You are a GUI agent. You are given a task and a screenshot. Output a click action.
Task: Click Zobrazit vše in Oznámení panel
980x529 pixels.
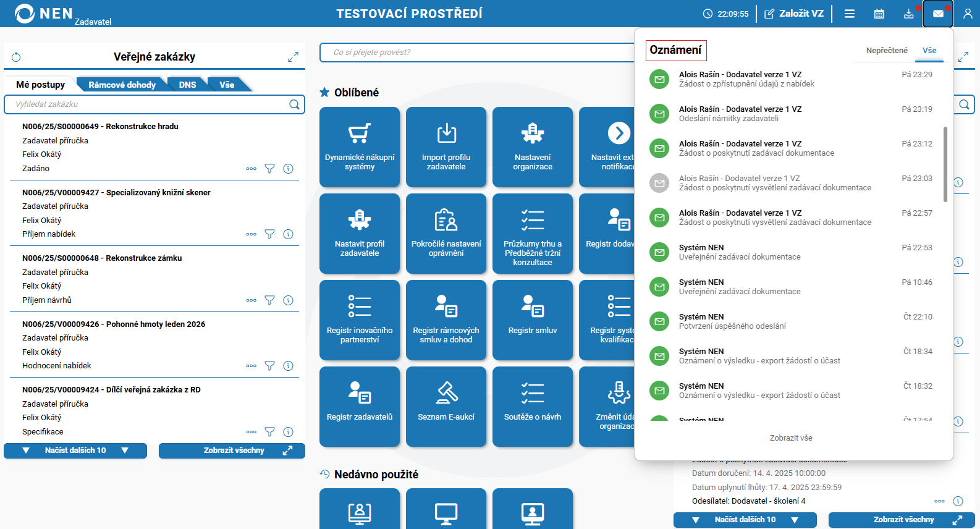point(791,438)
